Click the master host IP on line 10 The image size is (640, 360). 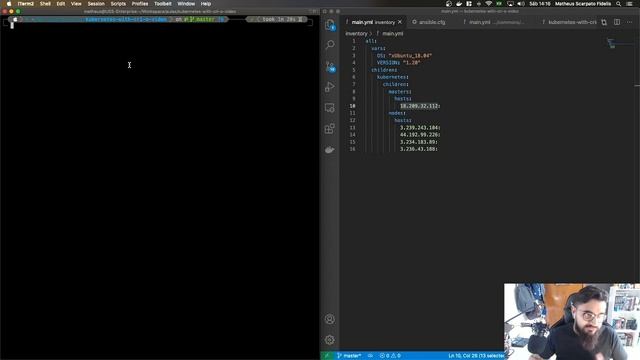[x=420, y=106]
